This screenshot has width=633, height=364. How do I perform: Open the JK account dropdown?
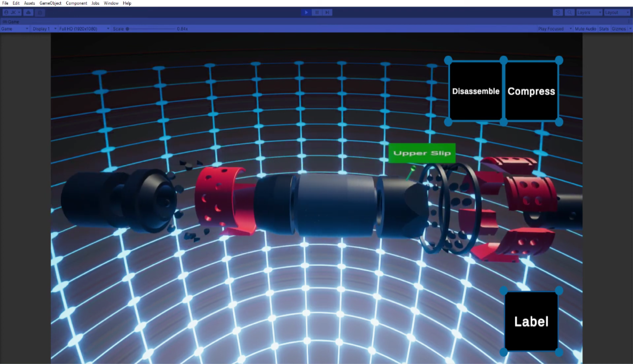point(12,12)
